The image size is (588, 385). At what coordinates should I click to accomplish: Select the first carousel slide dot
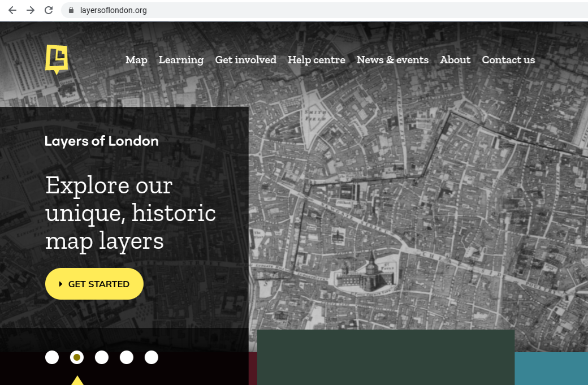click(x=52, y=357)
